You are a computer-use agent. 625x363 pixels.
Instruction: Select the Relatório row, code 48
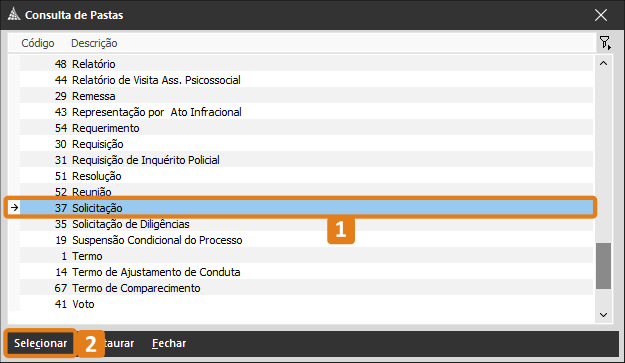[306, 64]
